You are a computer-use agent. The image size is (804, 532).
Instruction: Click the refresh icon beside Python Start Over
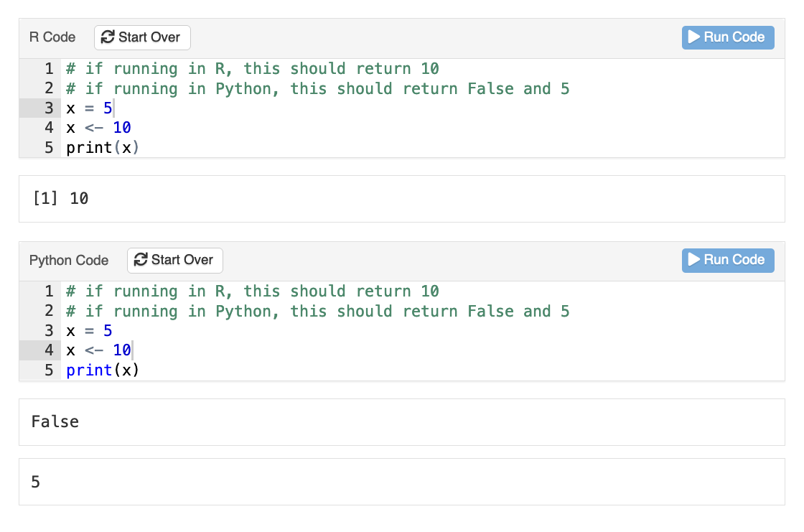141,260
